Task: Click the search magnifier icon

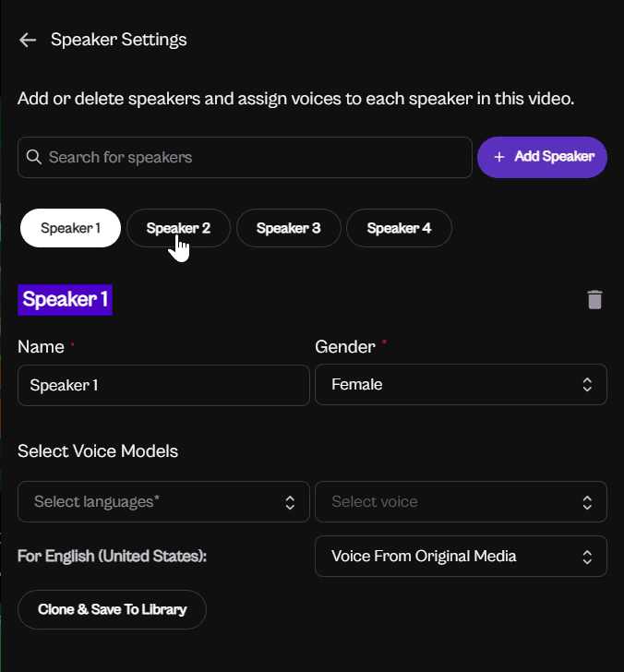Action: click(34, 157)
